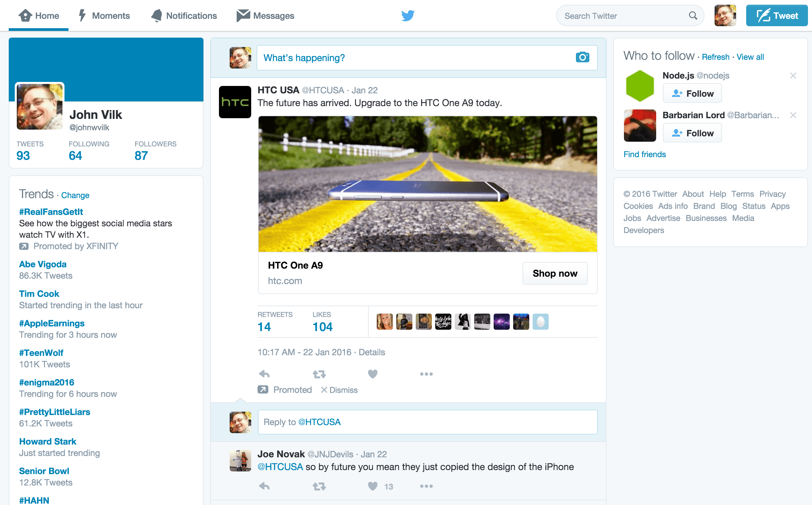The width and height of the screenshot is (812, 505).
Task: Refresh the Who to follow list
Action: 716,57
